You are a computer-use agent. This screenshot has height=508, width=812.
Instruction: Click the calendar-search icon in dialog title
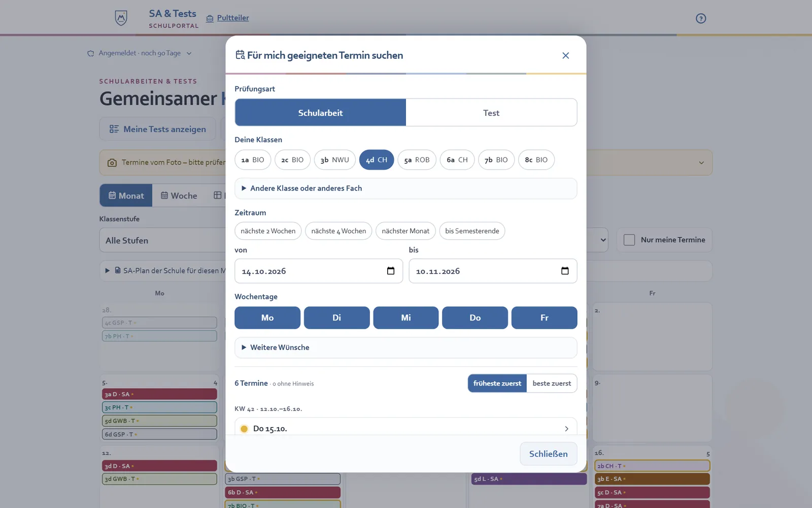click(x=240, y=55)
